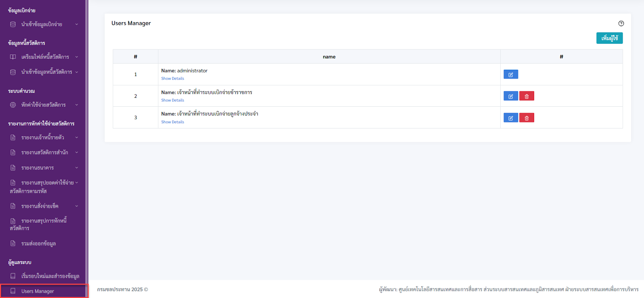Image resolution: width=644 pixels, height=298 pixels.
Task: Delete user เจ้าหน้าที่ทำระบบเบิกจ่ายลูกจ้างประจำ with the trash icon
Action: 526,118
